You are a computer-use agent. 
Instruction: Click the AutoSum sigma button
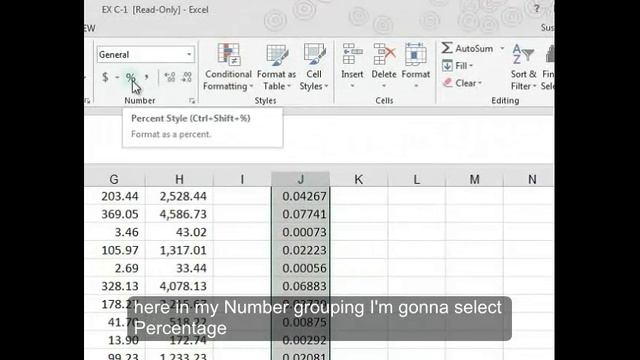tap(467, 48)
